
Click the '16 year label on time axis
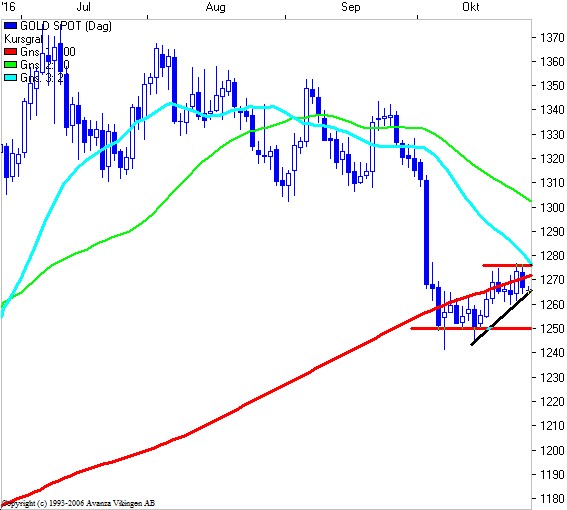coord(8,7)
